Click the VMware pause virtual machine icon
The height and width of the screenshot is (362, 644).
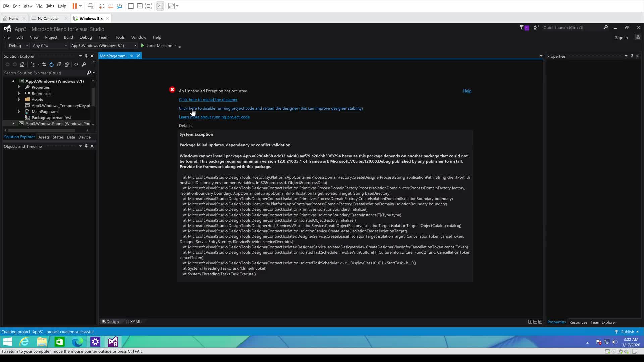pyautogui.click(x=75, y=6)
